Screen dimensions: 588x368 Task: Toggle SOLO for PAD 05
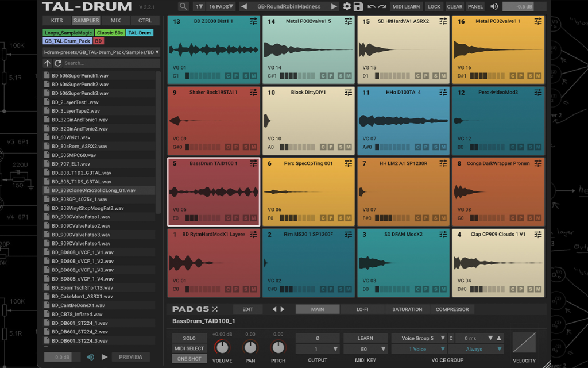tap(189, 338)
